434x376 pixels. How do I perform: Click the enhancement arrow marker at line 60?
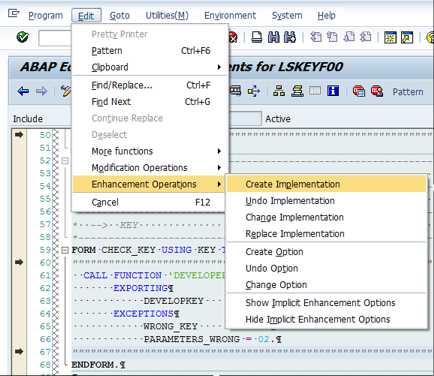click(x=19, y=262)
